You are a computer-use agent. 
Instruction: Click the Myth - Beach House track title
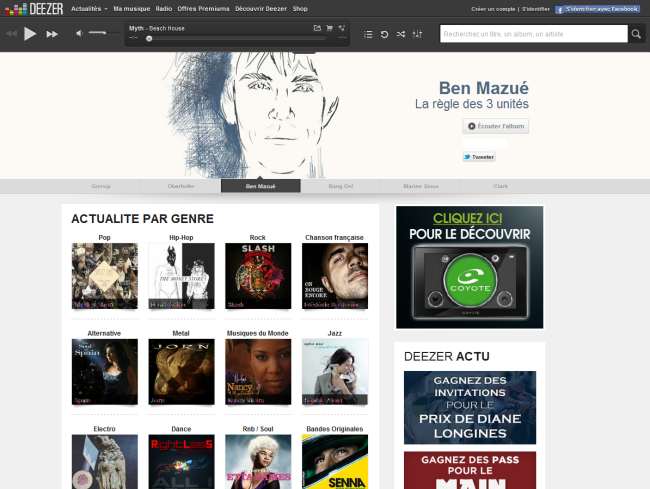[x=156, y=28]
